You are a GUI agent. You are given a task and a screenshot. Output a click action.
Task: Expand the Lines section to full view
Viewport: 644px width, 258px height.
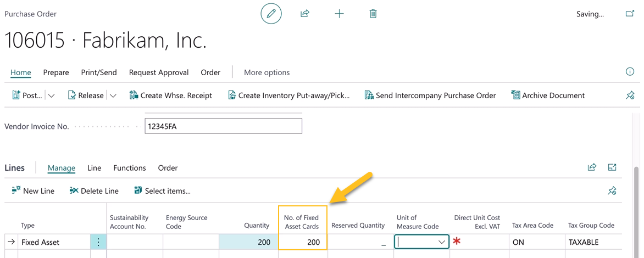click(612, 167)
